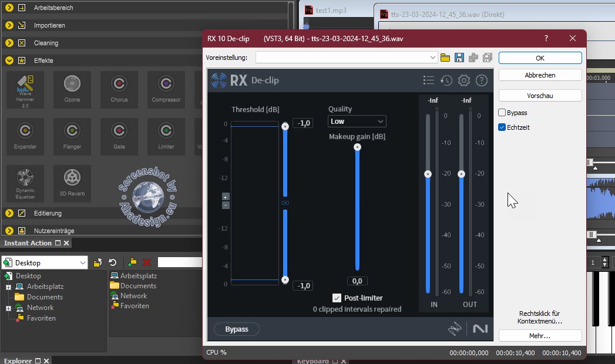Open preset folder icon next to Voreinstellung
The width and height of the screenshot is (615, 364).
point(445,58)
